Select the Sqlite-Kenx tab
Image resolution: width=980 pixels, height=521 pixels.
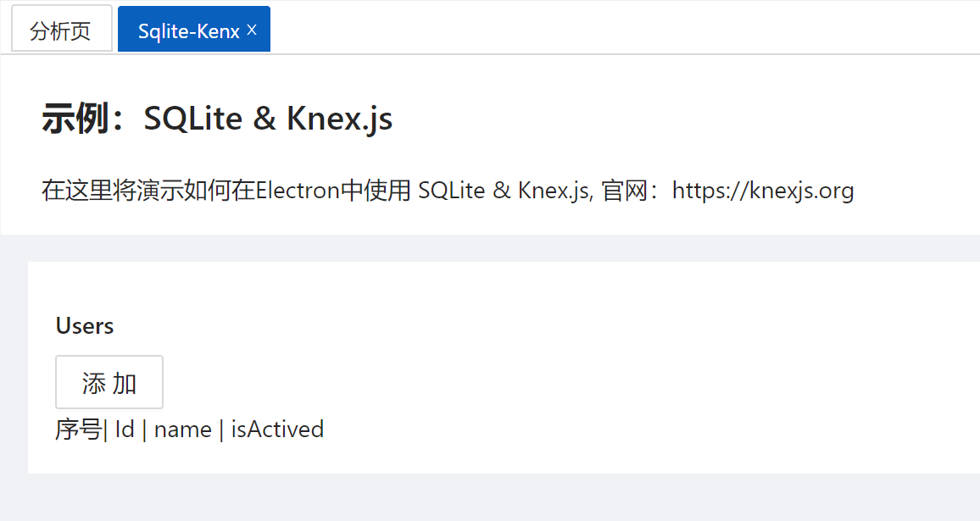[188, 31]
